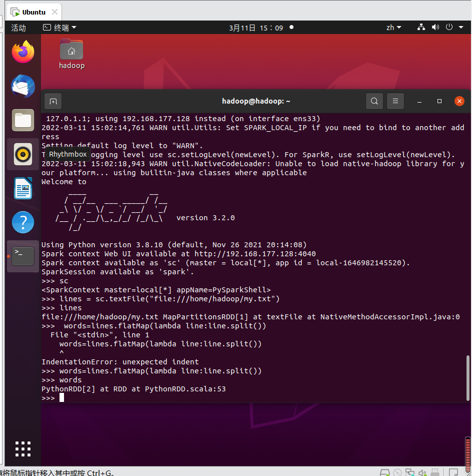Click the VM CD/DVD drive status icon
Screen dimensions: 472x476
[397, 472]
